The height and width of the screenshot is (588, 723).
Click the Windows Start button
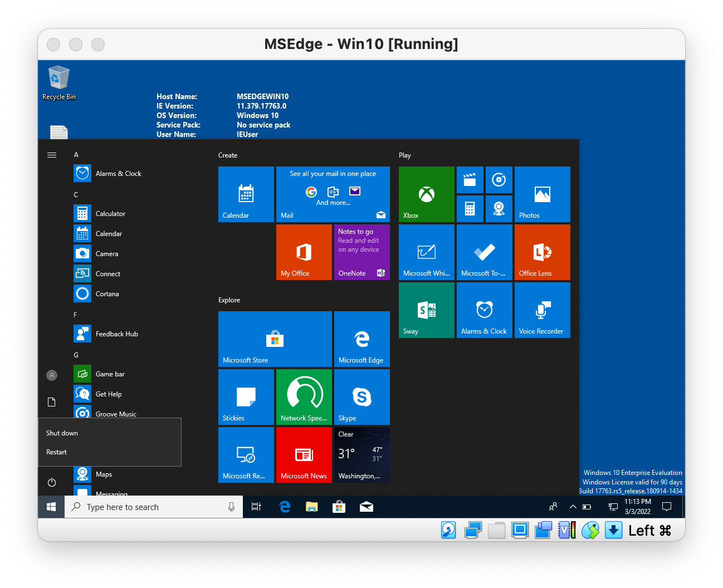51,507
